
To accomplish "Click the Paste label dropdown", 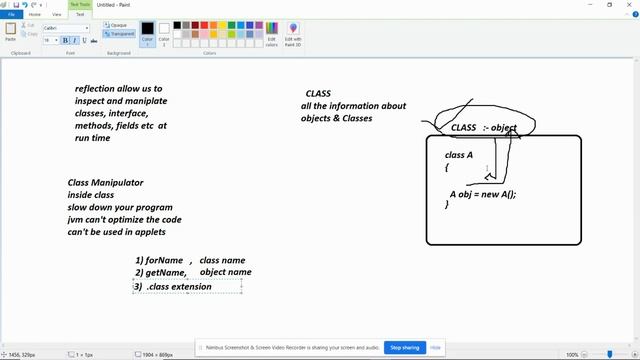I will 11,39.
